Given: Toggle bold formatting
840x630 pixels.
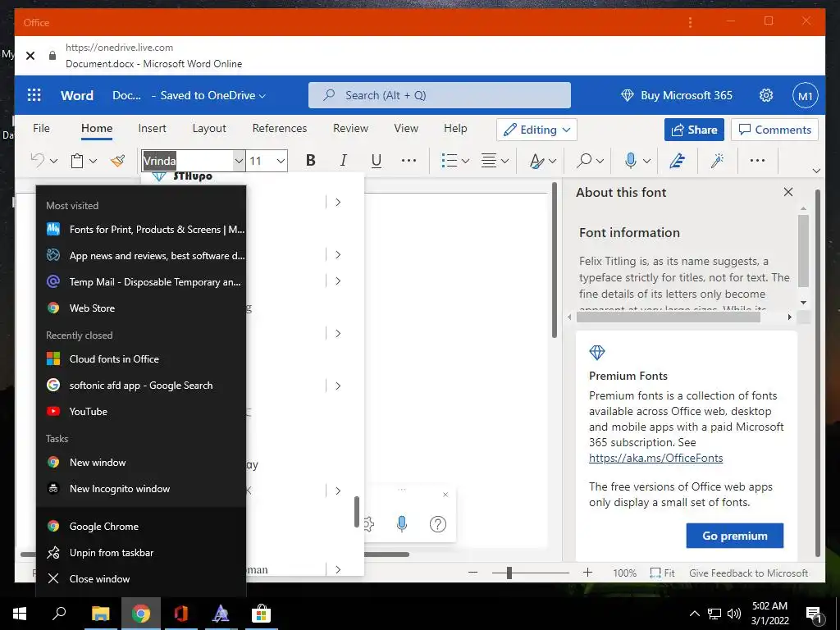Looking at the screenshot, I should [311, 160].
